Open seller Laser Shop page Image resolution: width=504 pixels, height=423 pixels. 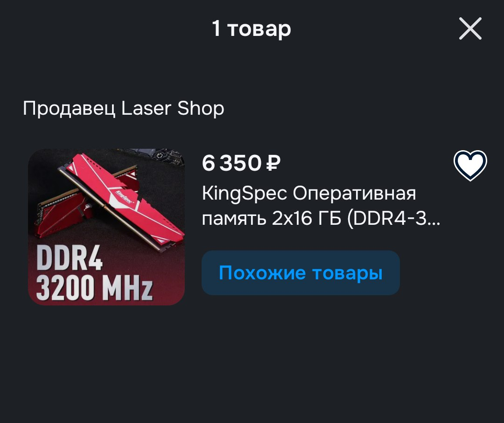pos(123,108)
